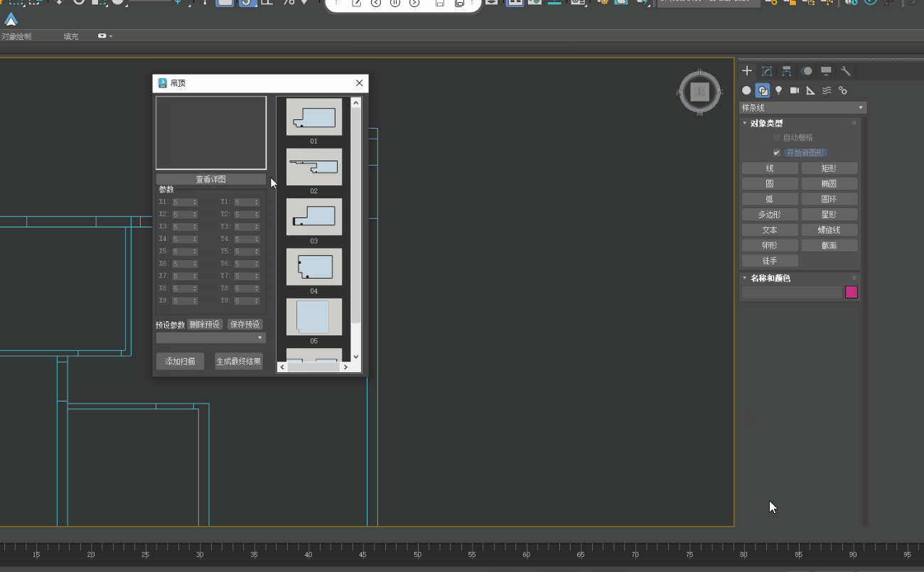Click the 对象绘制 ribbon tab

click(x=16, y=36)
